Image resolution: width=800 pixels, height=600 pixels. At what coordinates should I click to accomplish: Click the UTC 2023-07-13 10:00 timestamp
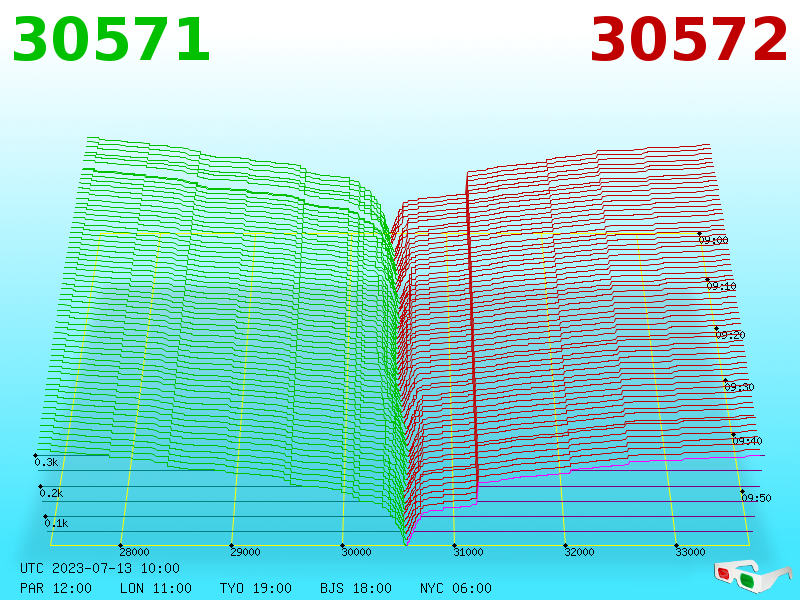tap(100, 568)
